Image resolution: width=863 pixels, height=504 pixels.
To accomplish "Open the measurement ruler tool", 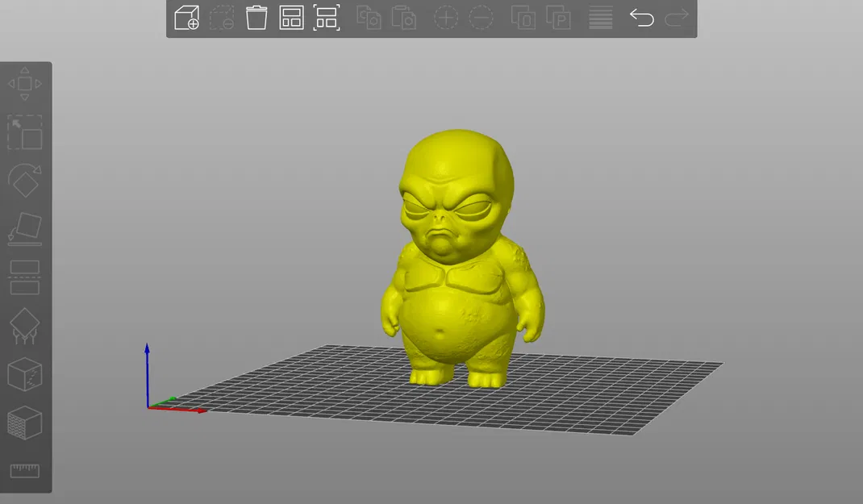I will pos(24,472).
